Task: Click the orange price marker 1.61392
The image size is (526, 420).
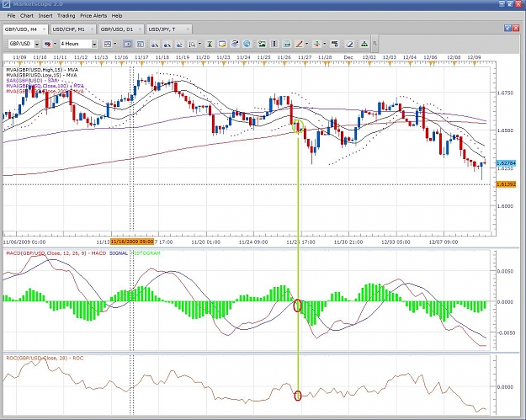Action: click(x=506, y=184)
